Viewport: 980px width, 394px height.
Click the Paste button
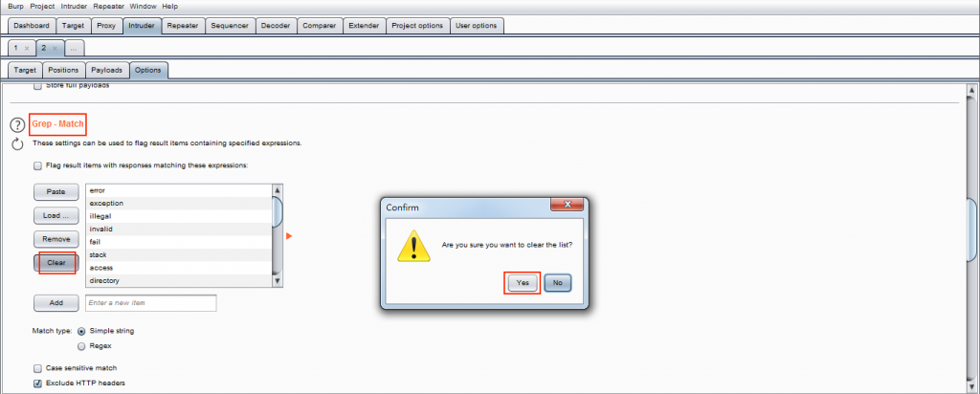(56, 191)
